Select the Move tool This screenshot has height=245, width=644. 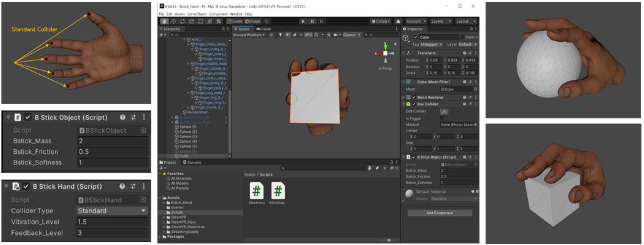[173, 21]
